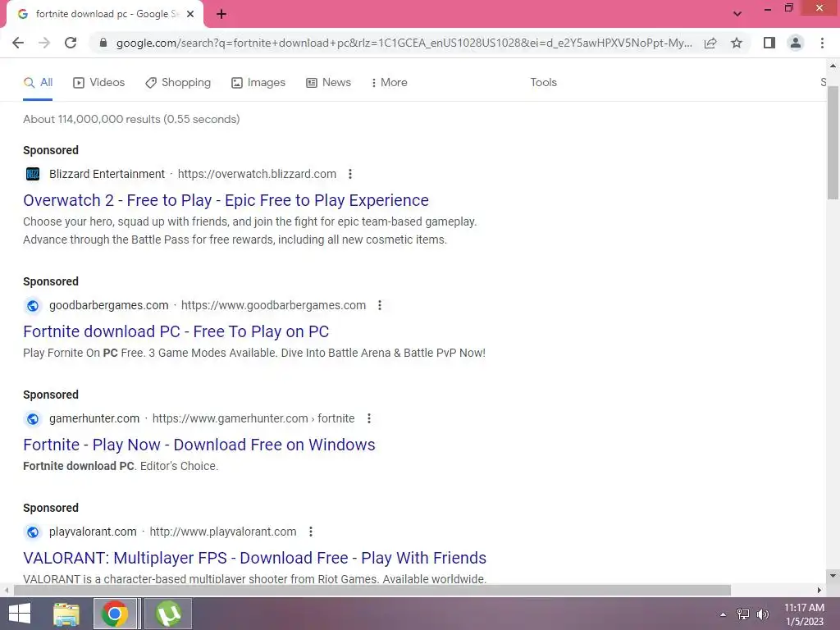Click the gamerhunter.com globe favicon
Screen dimensions: 840x630
pos(33,418)
